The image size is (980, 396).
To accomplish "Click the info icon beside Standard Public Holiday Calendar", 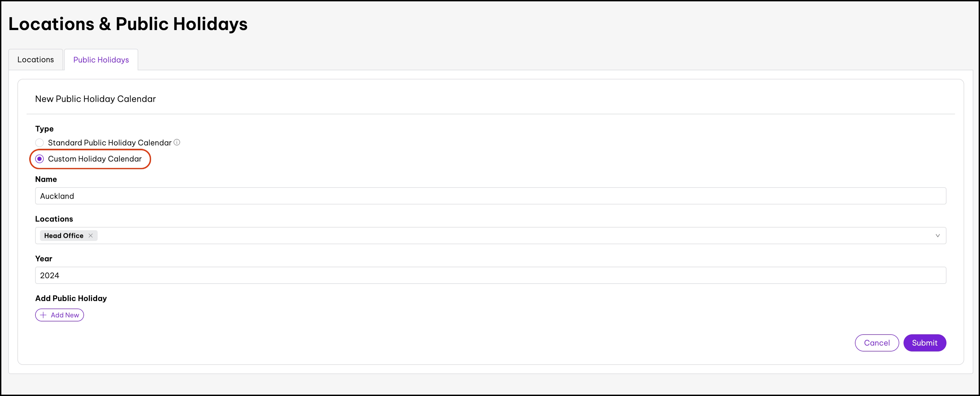I will click(x=177, y=142).
